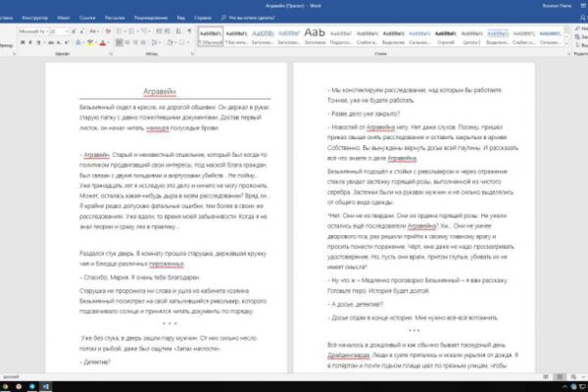Apply red font color
This screenshot has height=392, width=588.
pos(103,42)
